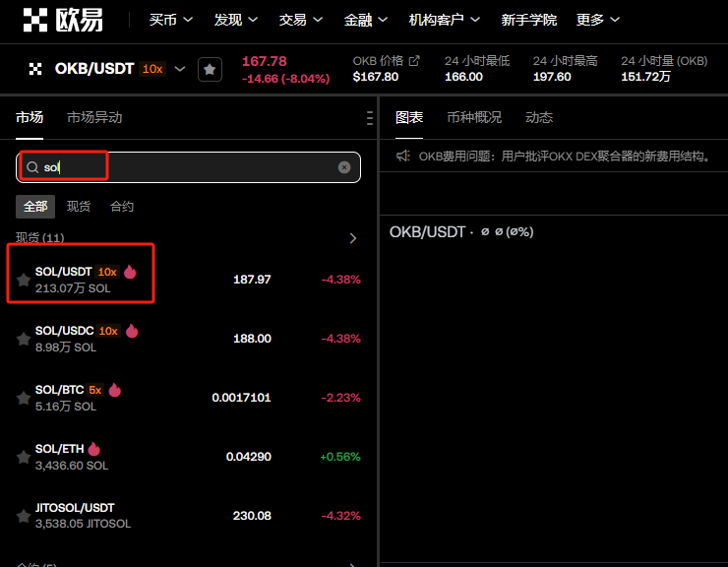This screenshot has width=728, height=567.
Task: Favorite SOL/USDT with its star
Action: click(x=24, y=280)
